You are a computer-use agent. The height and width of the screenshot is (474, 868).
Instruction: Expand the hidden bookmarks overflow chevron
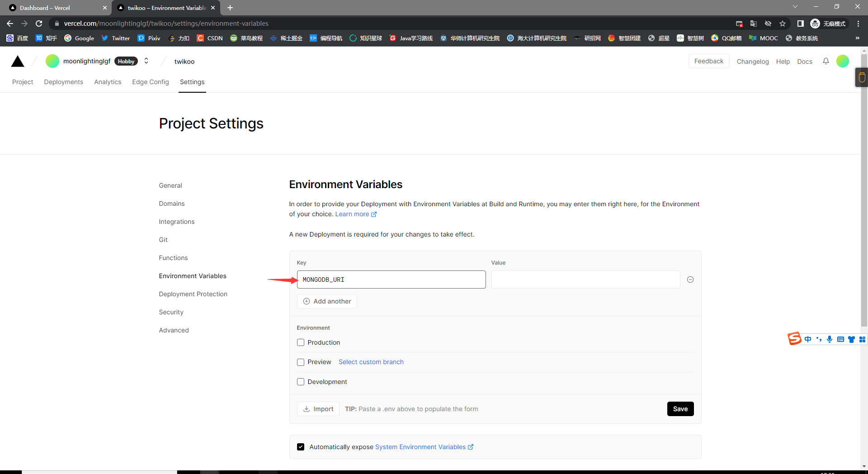[857, 38]
